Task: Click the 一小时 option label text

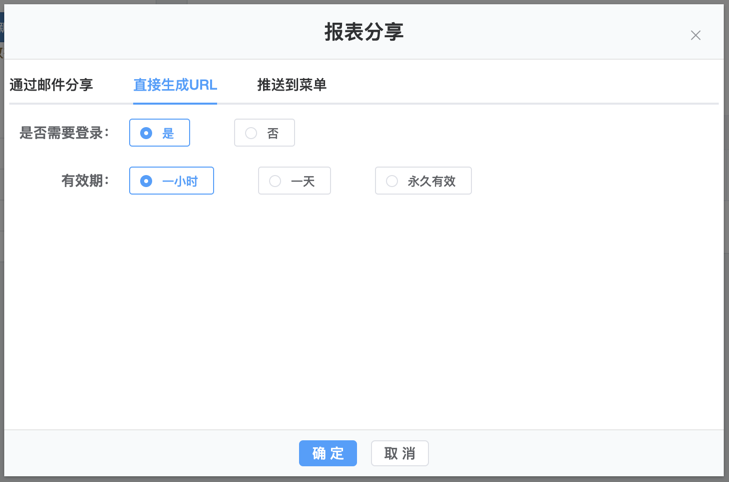Action: click(180, 181)
